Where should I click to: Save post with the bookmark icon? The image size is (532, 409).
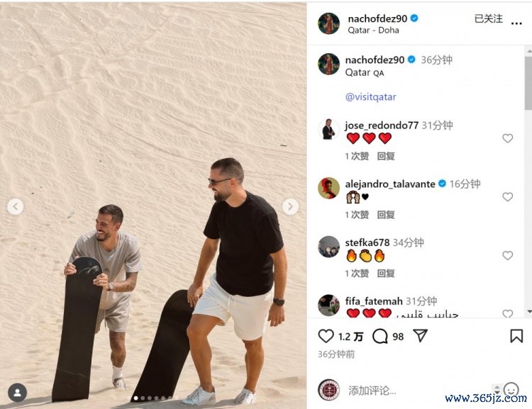pos(516,336)
